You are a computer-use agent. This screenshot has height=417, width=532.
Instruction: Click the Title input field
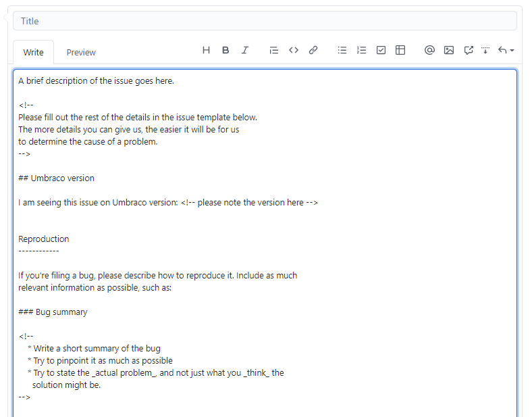coord(265,21)
